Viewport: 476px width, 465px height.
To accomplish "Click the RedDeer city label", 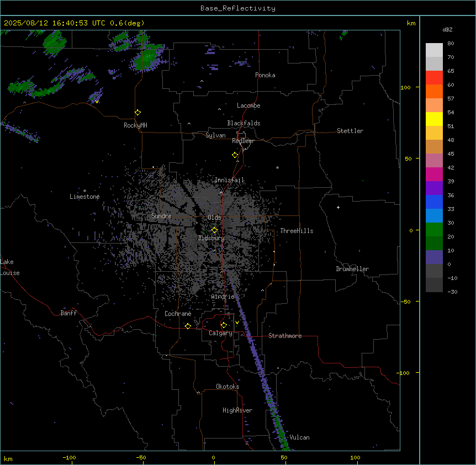I will pos(243,141).
